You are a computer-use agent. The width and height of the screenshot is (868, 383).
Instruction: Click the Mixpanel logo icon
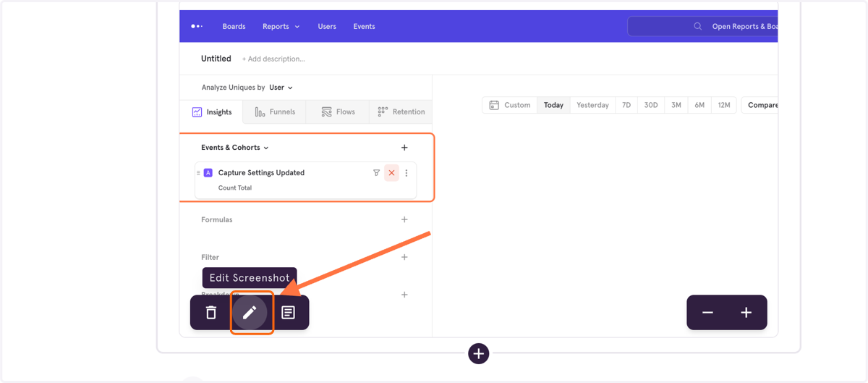[197, 26]
